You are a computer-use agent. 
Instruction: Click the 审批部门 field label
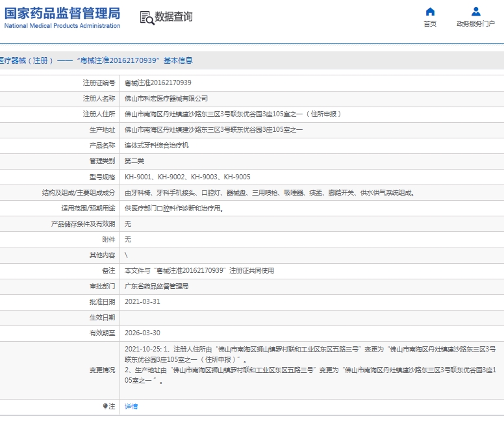(x=102, y=287)
